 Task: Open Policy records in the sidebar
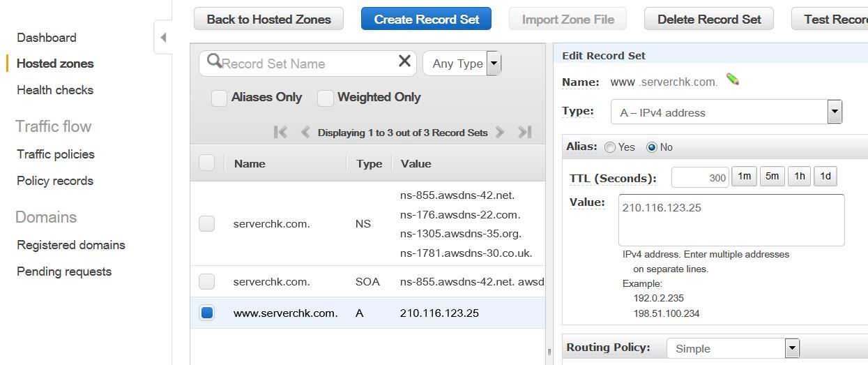coord(55,181)
